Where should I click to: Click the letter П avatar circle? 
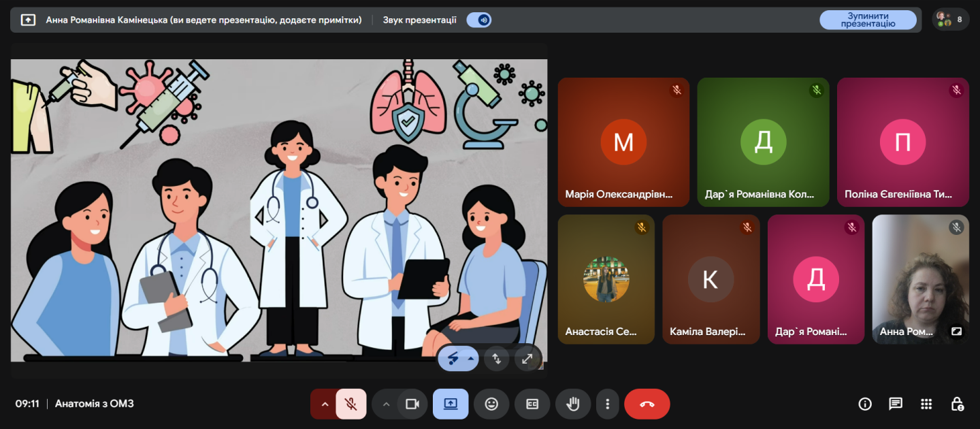(903, 142)
